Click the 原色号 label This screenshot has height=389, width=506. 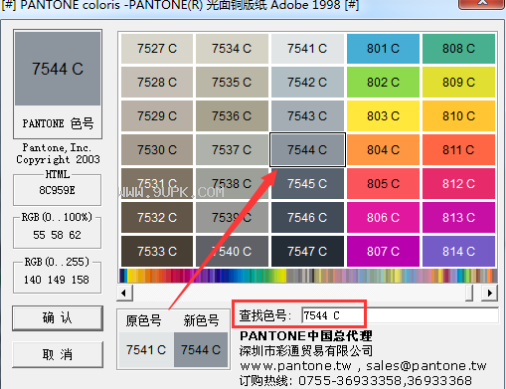(x=144, y=321)
